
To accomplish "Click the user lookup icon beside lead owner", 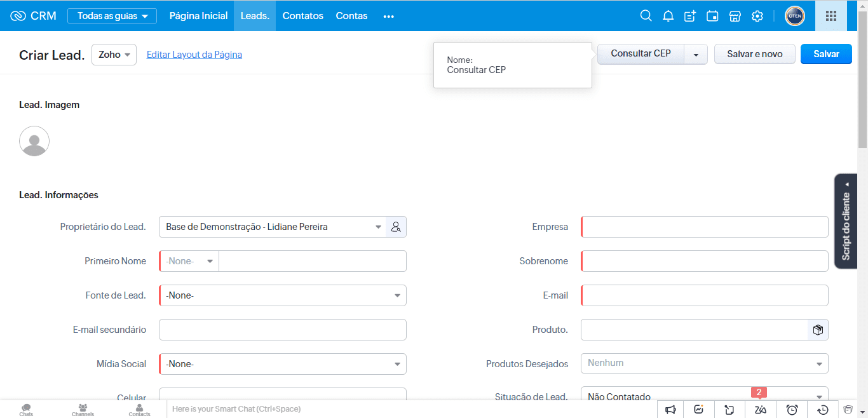I will [x=396, y=227].
